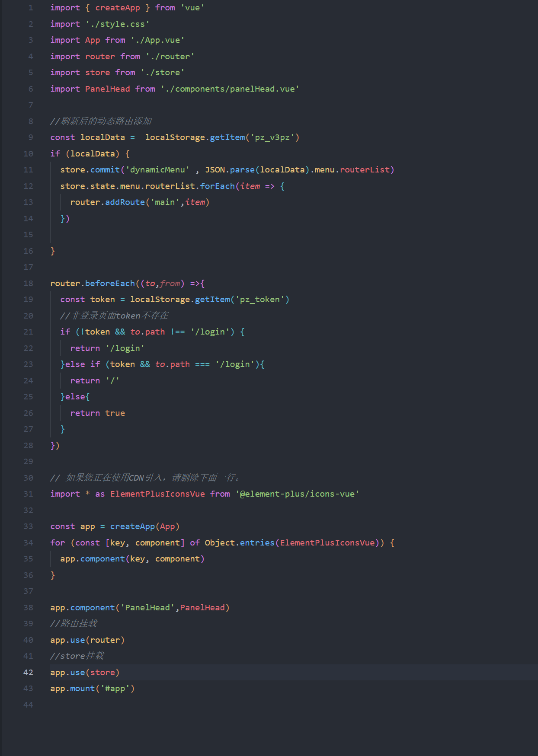The height and width of the screenshot is (756, 538).
Task: Click 'createApp(App)' on line 33
Action: [x=145, y=526]
